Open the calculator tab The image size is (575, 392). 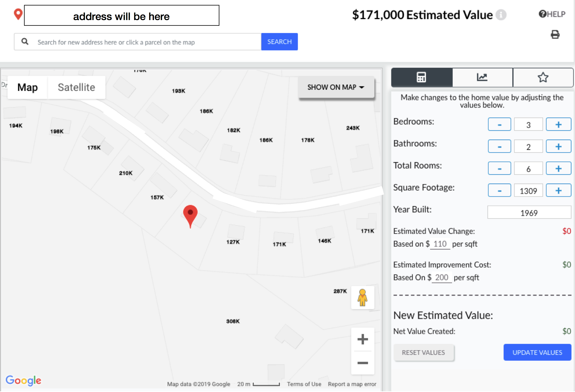[x=422, y=77]
